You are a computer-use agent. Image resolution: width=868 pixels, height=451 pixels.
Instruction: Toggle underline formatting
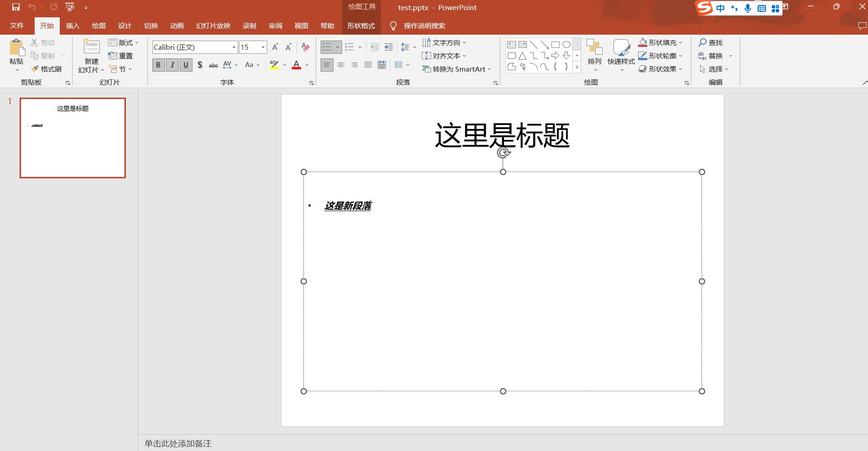(186, 65)
